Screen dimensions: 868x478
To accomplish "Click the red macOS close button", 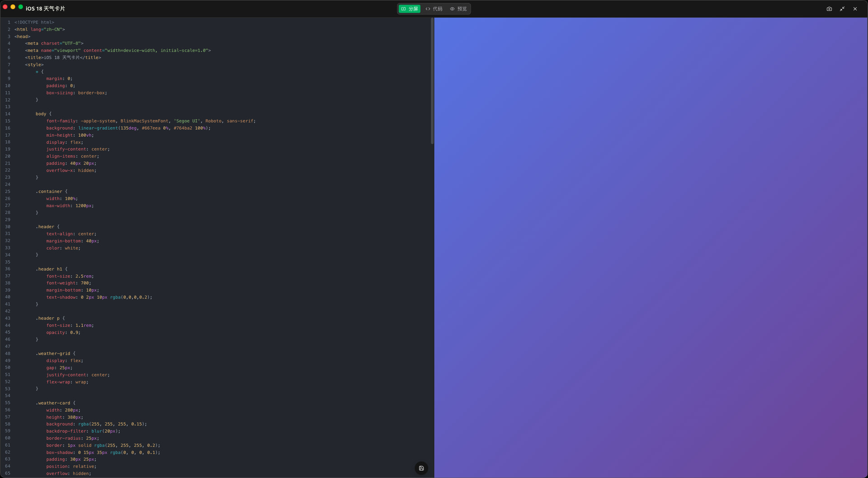I will (x=5, y=7).
